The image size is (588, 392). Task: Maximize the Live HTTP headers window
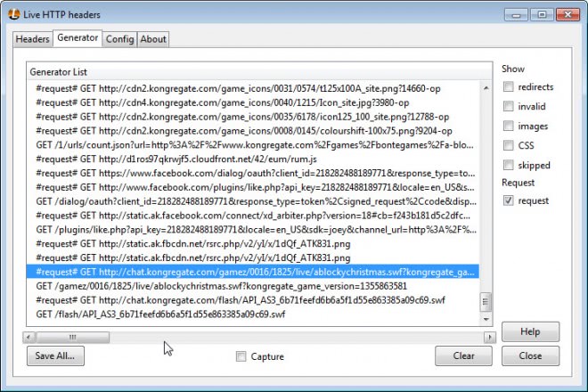click(x=542, y=14)
